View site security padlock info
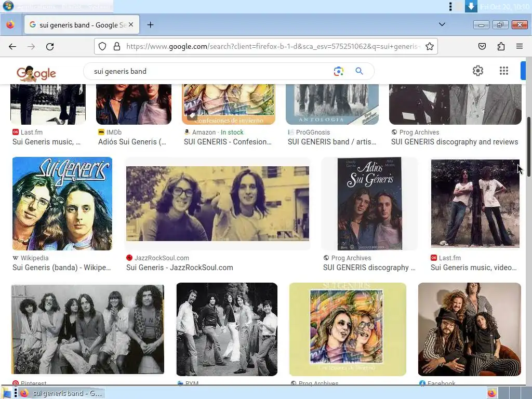Screen dimensions: 532x399 [117, 46]
